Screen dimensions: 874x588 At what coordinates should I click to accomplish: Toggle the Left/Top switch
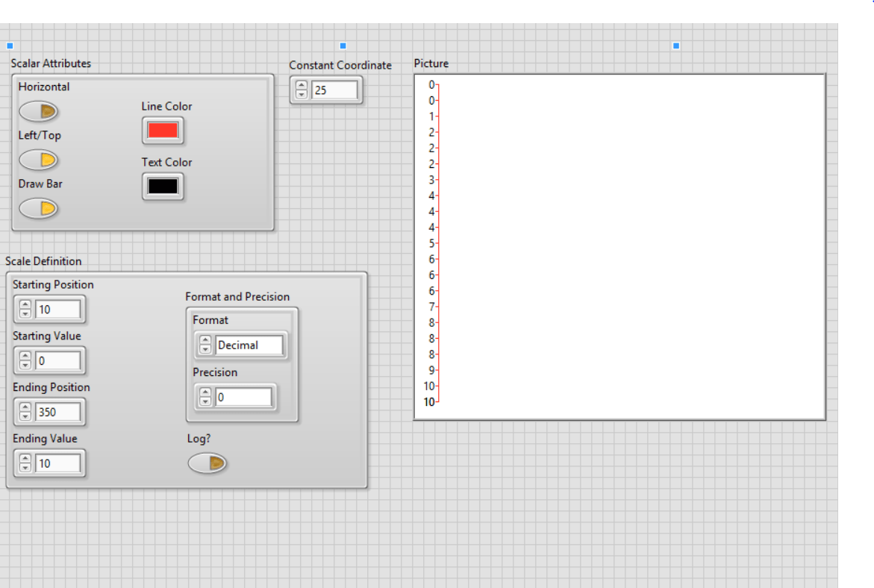pos(39,160)
